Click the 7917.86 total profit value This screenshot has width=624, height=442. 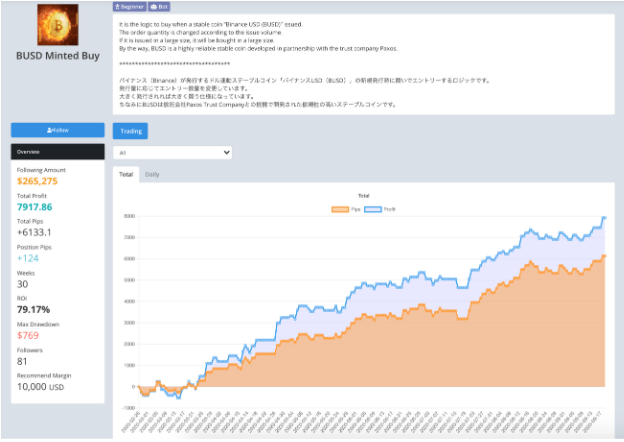coord(35,207)
